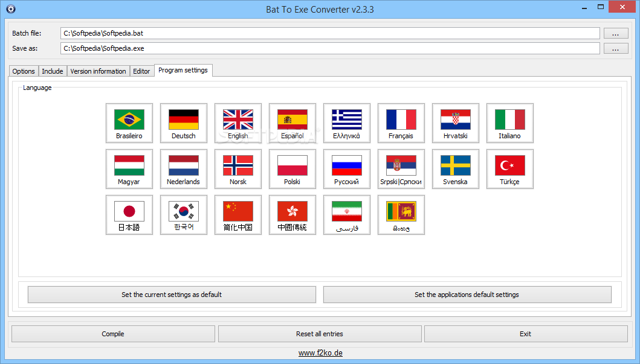Select the Español language flag
640x364 pixels.
(x=293, y=123)
